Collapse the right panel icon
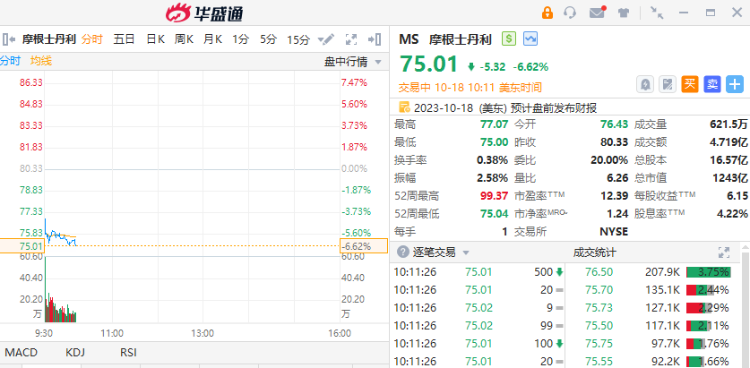The height and width of the screenshot is (368, 750). [375, 39]
